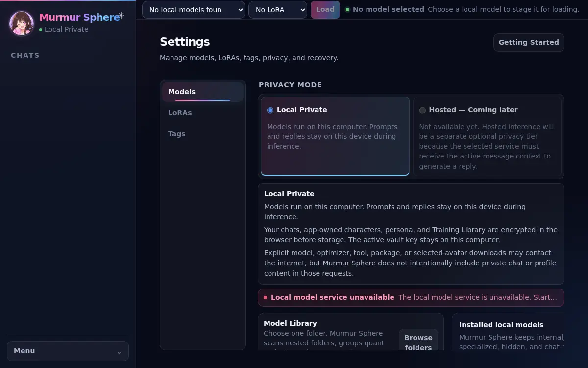588x368 pixels.
Task: Click the Model Library heading
Action: [290, 323]
